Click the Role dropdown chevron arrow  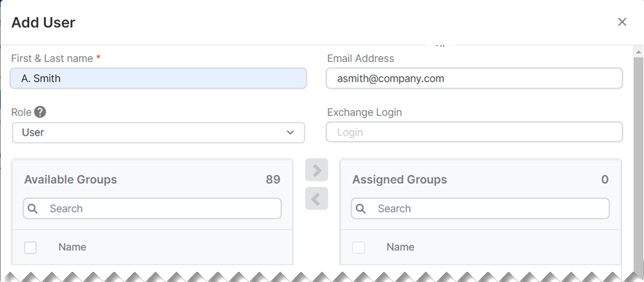[290, 132]
